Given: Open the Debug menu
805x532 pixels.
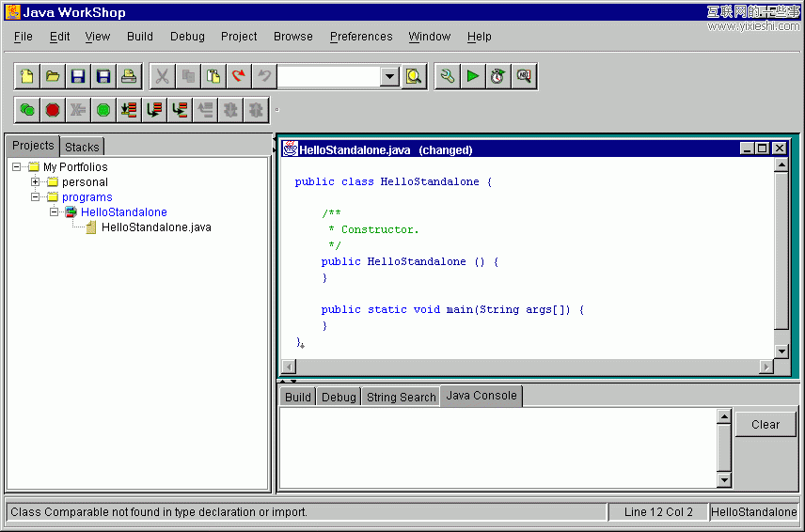Looking at the screenshot, I should [x=187, y=37].
